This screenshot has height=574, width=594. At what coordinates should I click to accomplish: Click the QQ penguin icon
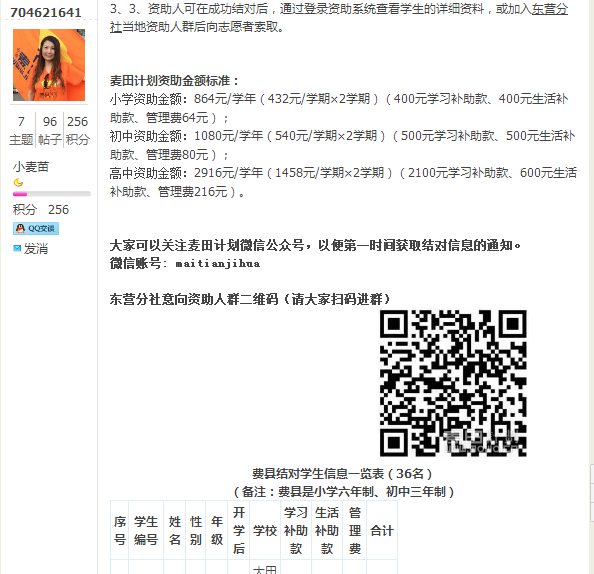(20, 228)
